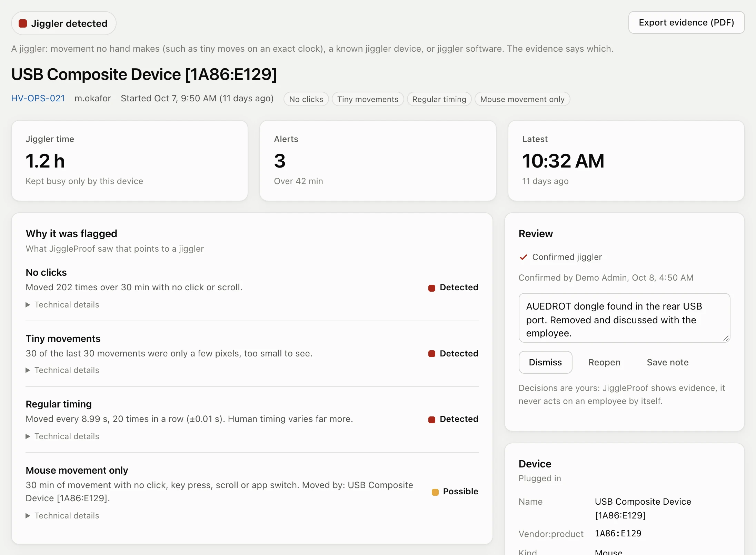Click the Latest time 10:32 AM

(x=563, y=161)
